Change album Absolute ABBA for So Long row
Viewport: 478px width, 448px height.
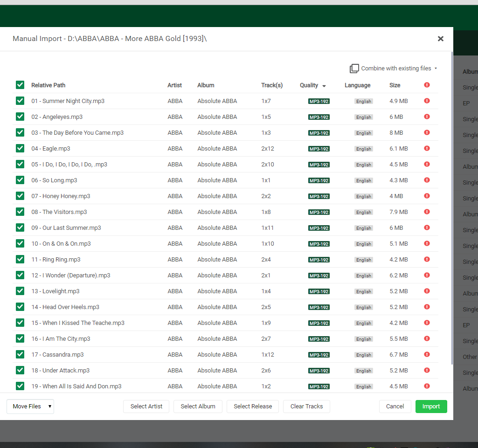point(217,180)
